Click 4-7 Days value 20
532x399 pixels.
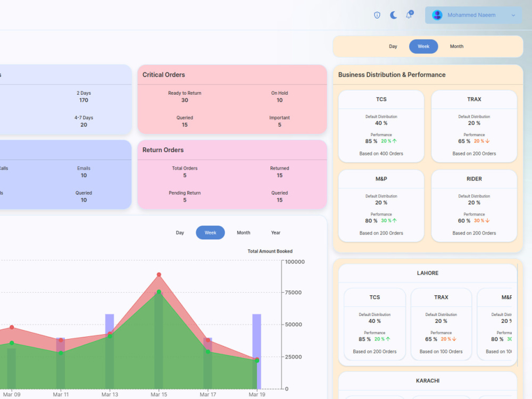point(84,125)
